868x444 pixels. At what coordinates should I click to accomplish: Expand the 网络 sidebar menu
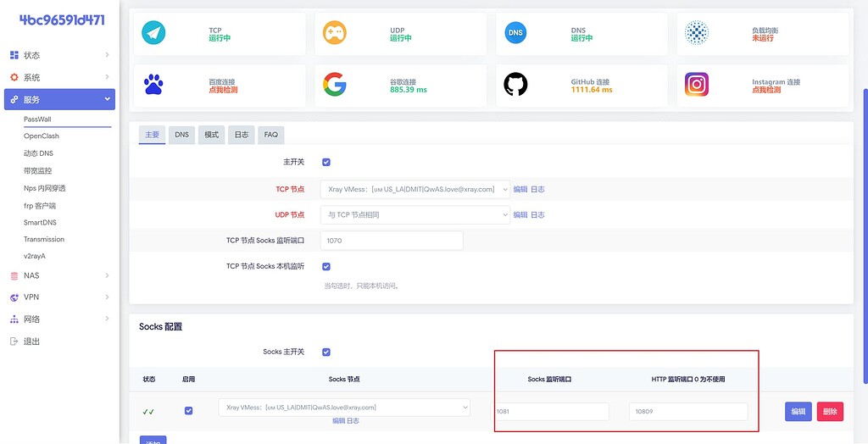coord(107,319)
